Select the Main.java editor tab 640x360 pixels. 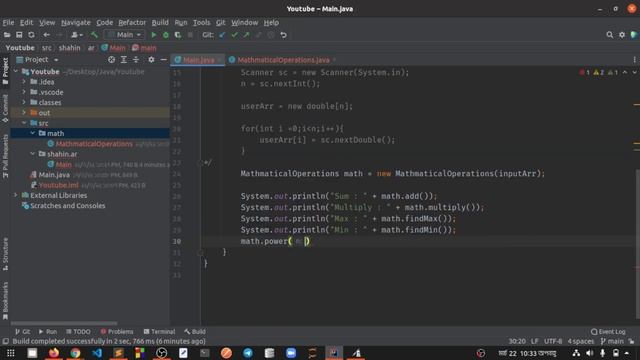(x=198, y=60)
